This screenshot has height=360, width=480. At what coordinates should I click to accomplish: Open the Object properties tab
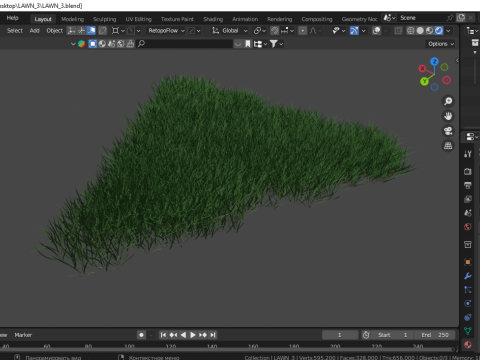point(468,262)
